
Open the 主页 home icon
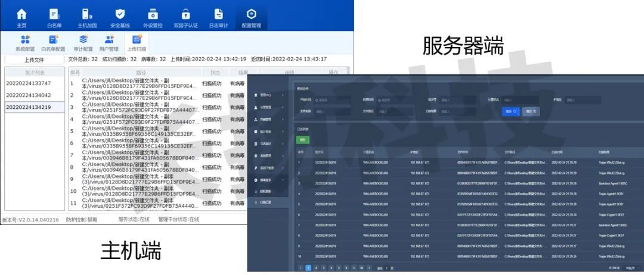tap(21, 17)
